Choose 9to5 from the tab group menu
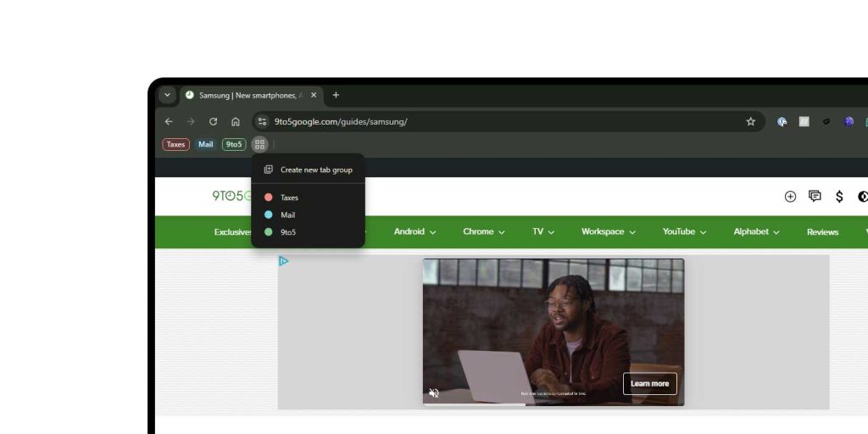The image size is (868, 434). coord(288,231)
